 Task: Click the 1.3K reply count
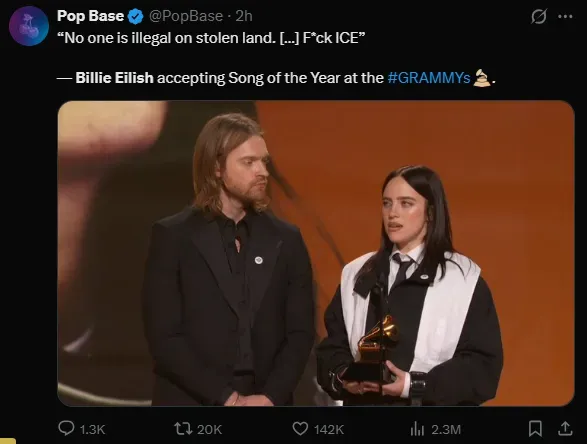[92, 429]
